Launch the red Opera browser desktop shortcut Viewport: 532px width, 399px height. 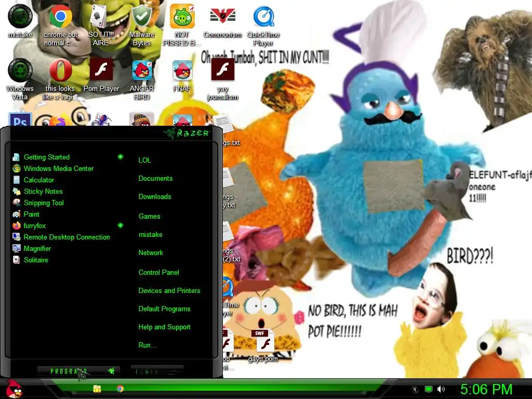coord(60,79)
